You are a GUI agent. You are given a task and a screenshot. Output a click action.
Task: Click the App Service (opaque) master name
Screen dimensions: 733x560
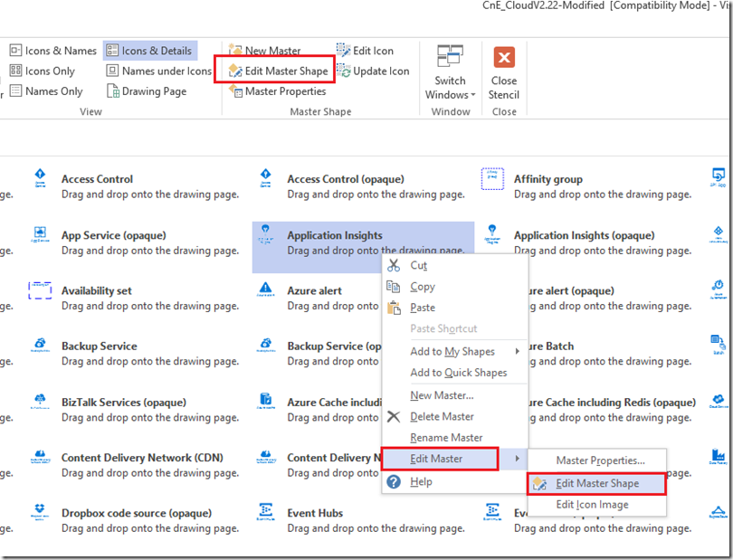(x=114, y=235)
